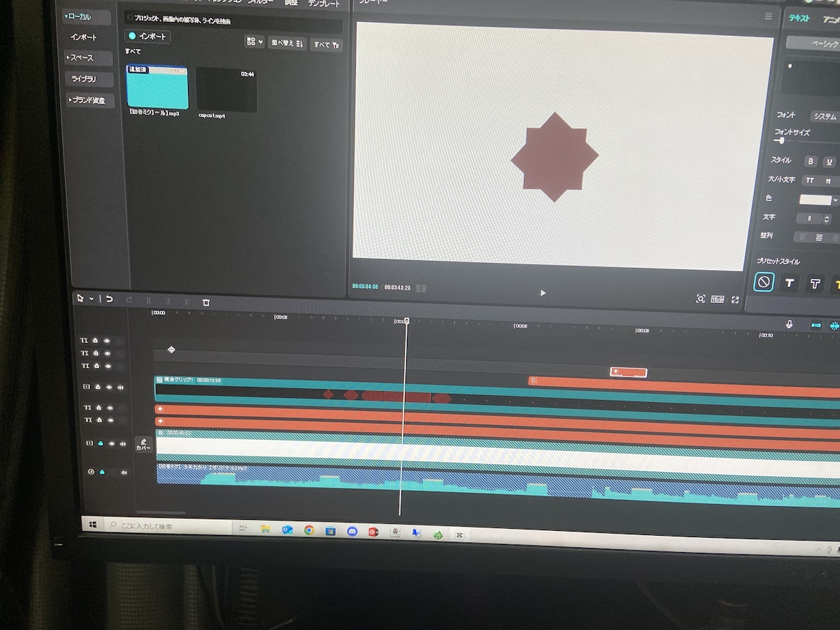The width and height of the screenshot is (840, 630).
Task: Hide the main video track beside カバー
Action: [112, 444]
